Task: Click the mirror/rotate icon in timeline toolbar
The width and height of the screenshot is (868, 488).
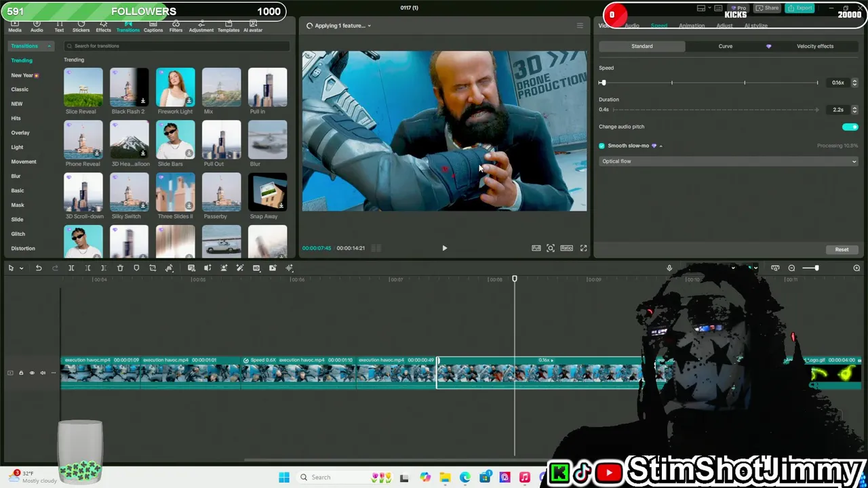Action: [169, 268]
